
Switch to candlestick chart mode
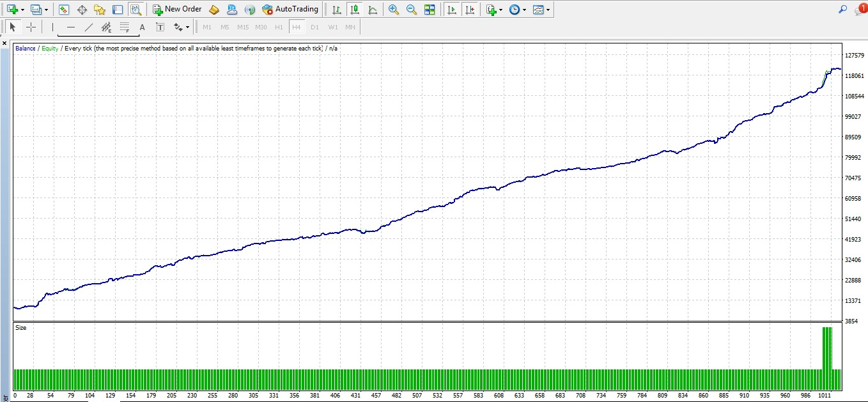point(354,10)
